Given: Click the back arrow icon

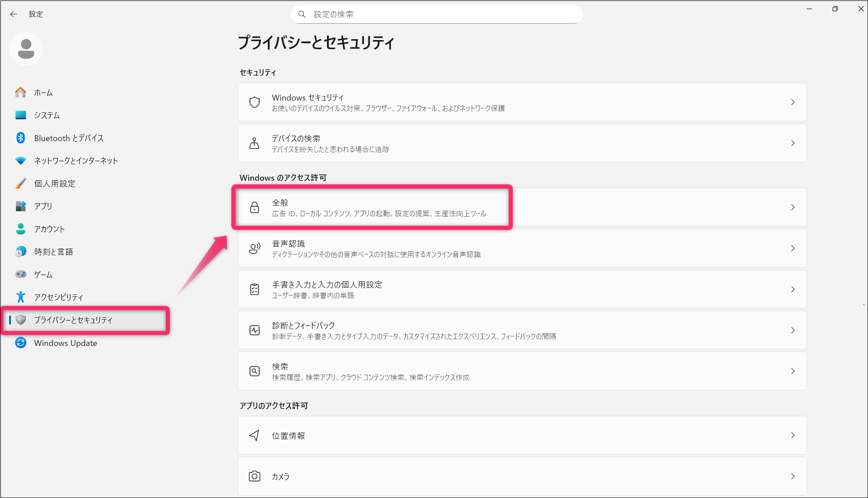Looking at the screenshot, I should tap(14, 14).
